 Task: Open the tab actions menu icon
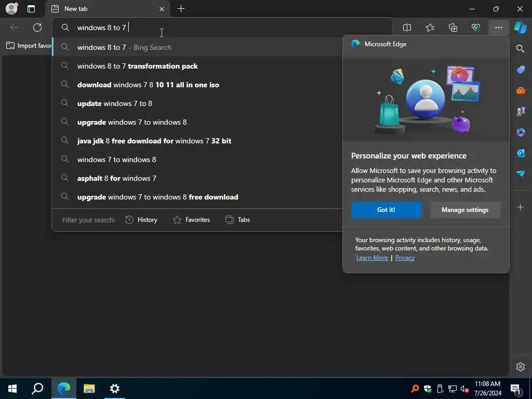(x=31, y=9)
